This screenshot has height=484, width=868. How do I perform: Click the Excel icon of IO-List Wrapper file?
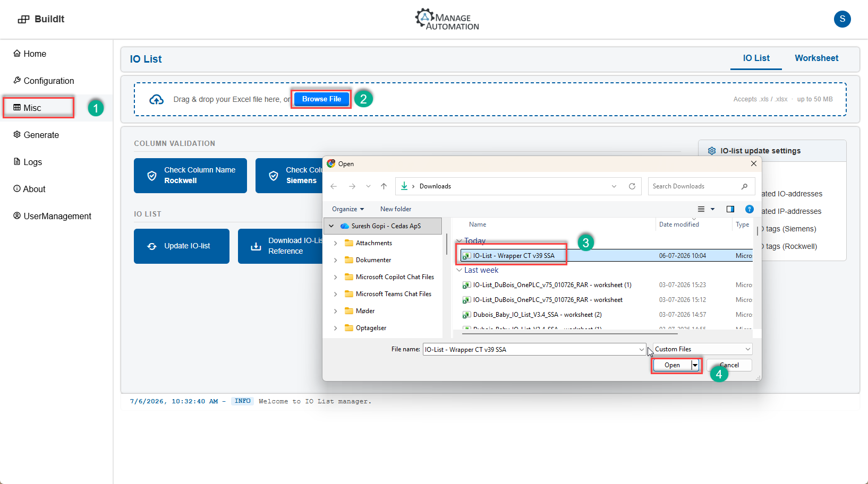pos(466,256)
